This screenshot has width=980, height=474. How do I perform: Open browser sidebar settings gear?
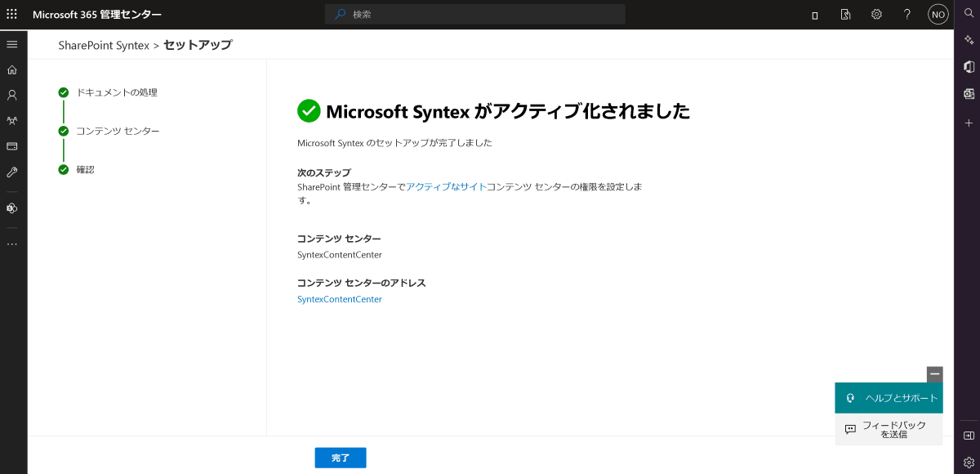[969, 463]
